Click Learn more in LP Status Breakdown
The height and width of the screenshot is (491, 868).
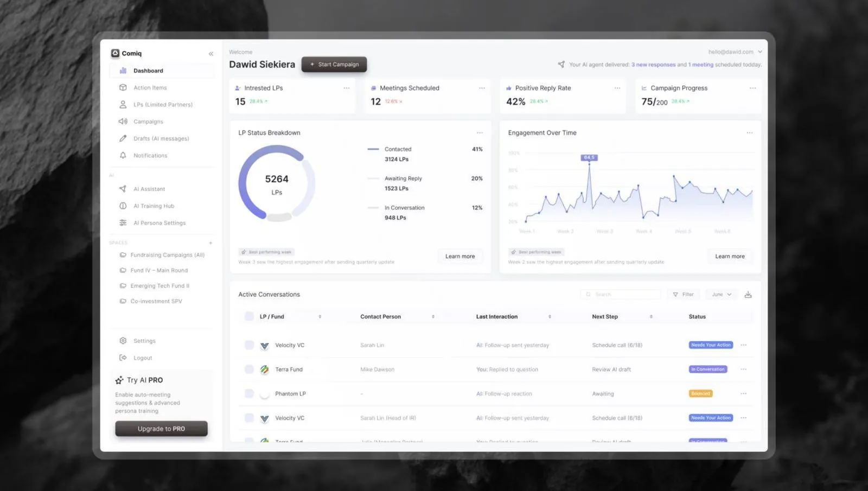point(460,257)
